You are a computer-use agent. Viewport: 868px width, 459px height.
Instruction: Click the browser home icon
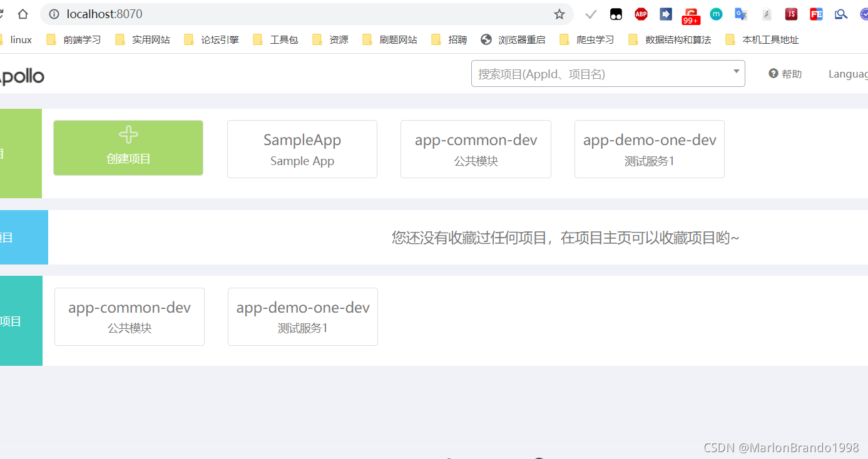point(23,14)
